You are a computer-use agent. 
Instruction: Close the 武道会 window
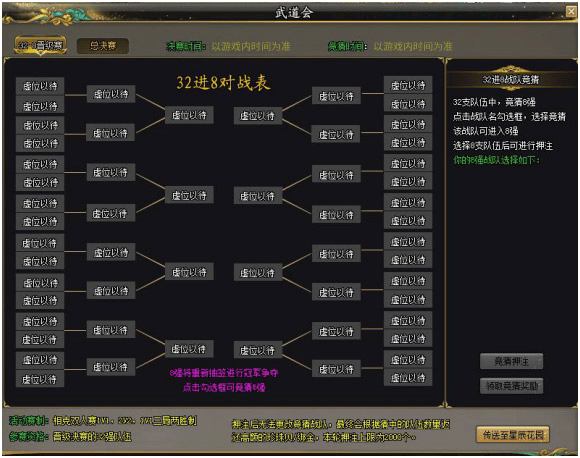[571, 12]
